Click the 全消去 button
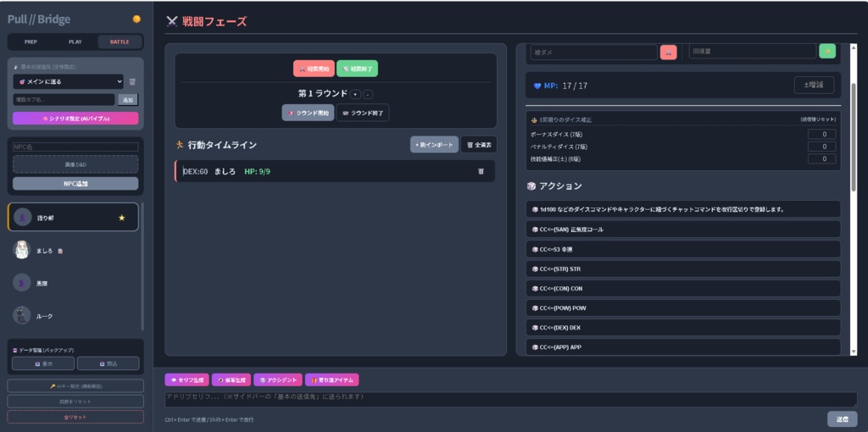This screenshot has width=868, height=432. pos(479,144)
